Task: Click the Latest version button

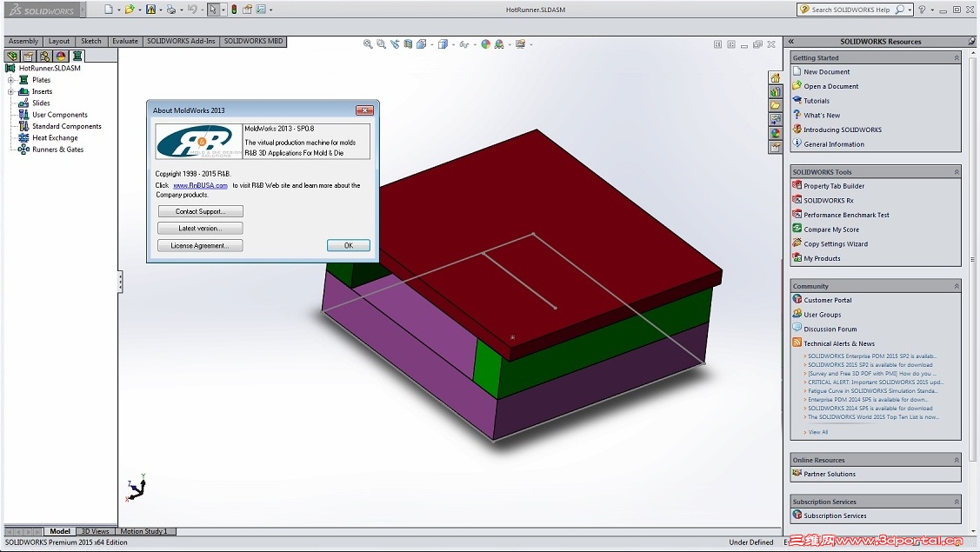Action: pos(200,228)
